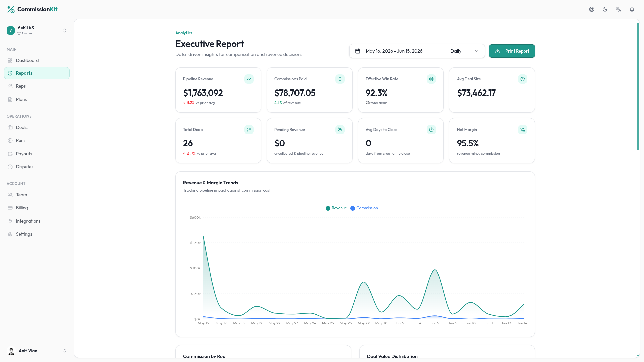The image size is (644, 362).
Task: Click the green VERTEX avatar badge
Action: tap(11, 30)
